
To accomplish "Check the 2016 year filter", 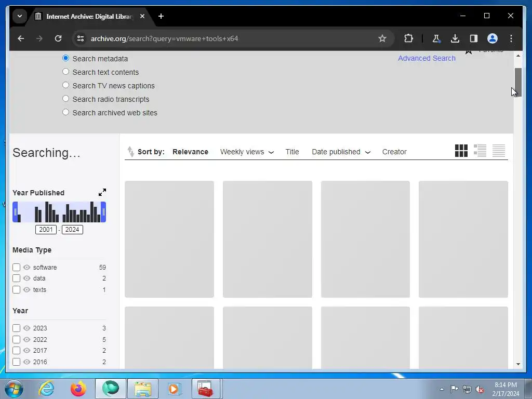I will (16, 362).
